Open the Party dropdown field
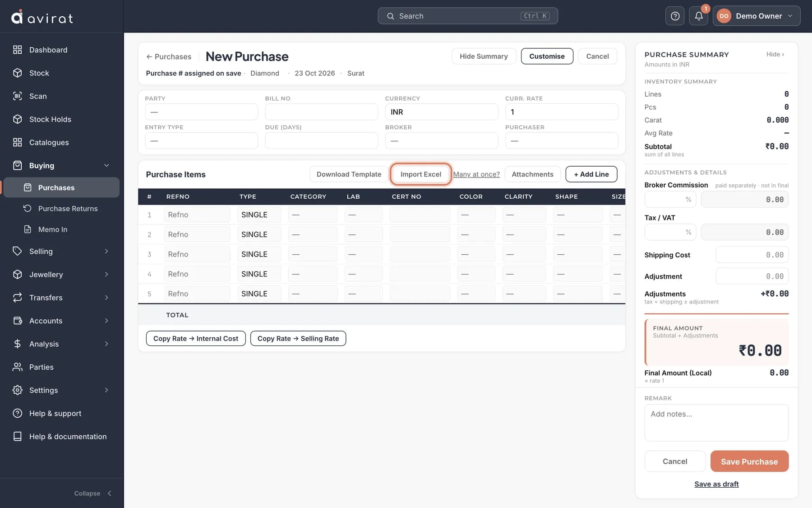 coord(201,112)
